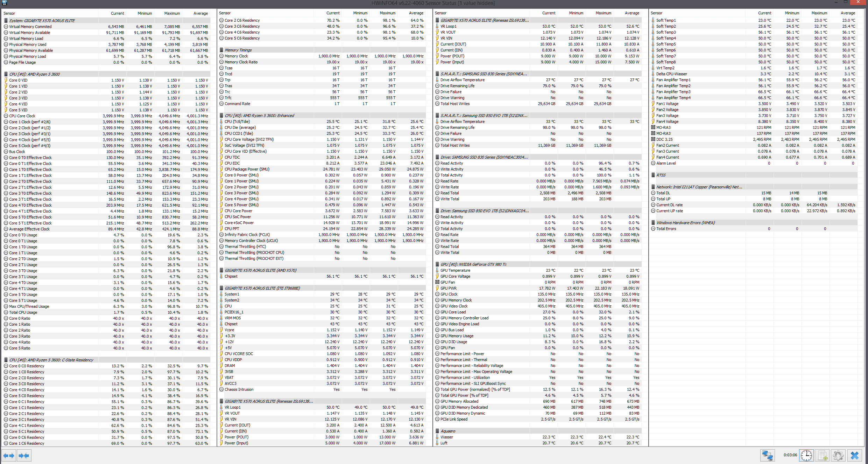Select the Alarm Level row
The image size is (868, 464).
coord(754,163)
